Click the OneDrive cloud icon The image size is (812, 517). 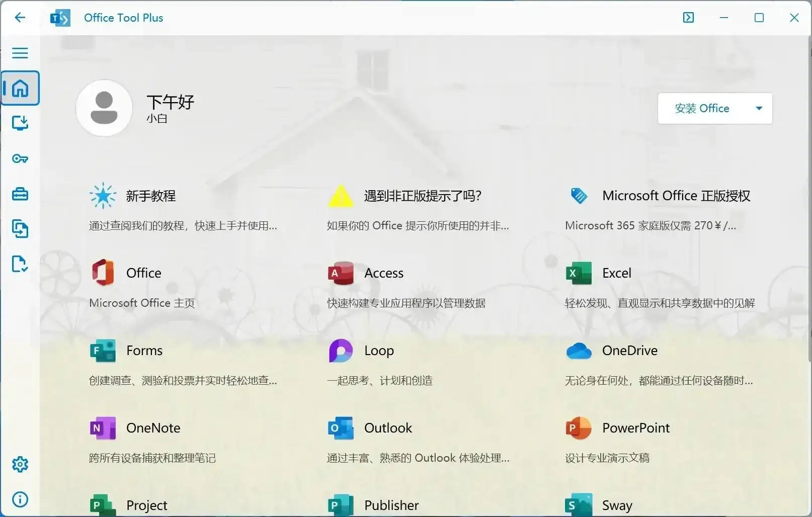click(579, 351)
